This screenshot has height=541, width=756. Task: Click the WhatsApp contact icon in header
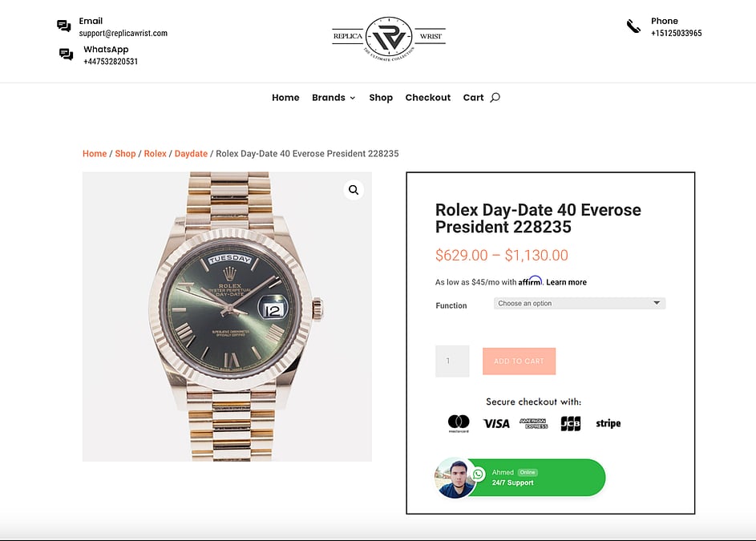click(65, 55)
